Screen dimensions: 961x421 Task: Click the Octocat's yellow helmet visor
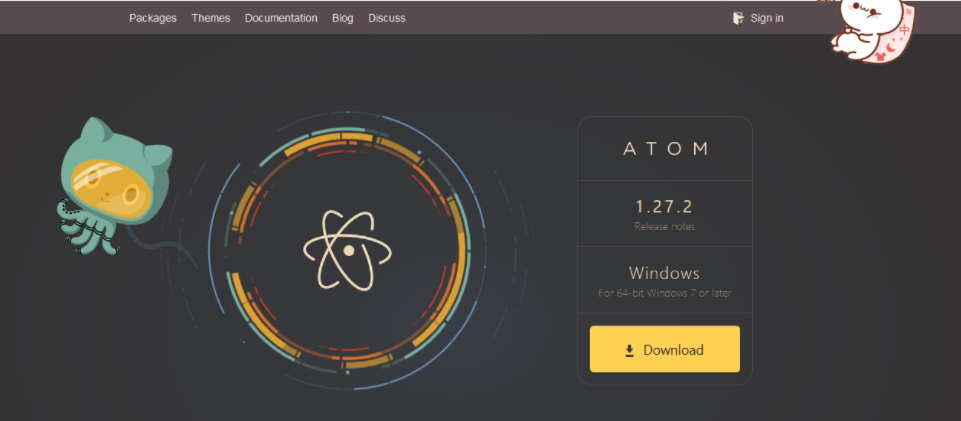pyautogui.click(x=110, y=181)
